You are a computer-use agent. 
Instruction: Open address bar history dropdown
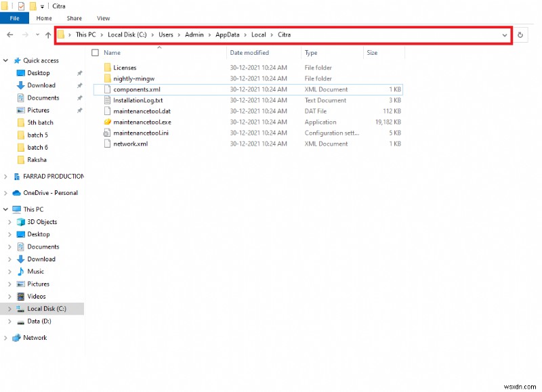coord(504,35)
